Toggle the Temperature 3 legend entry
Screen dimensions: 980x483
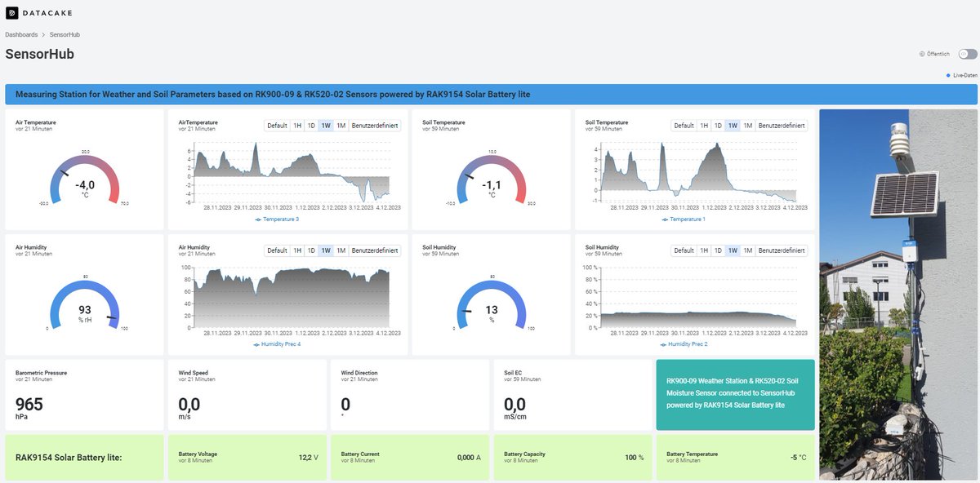pyautogui.click(x=277, y=219)
